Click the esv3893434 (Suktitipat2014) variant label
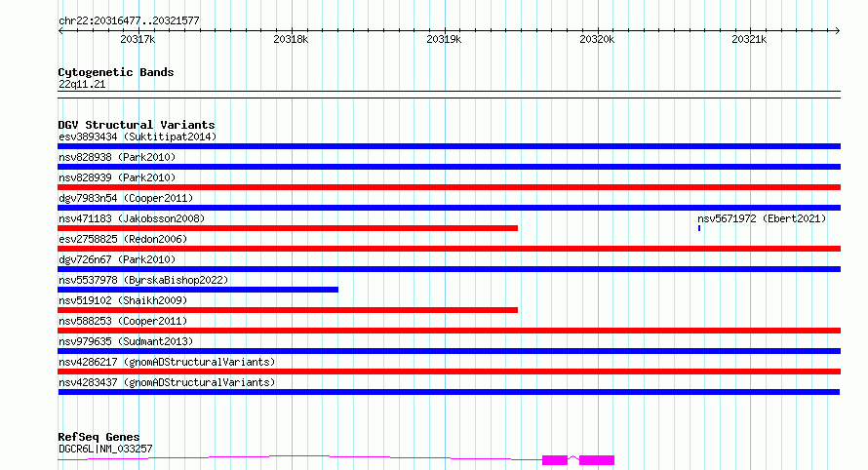Viewport: 868px width, 470px height. coord(138,137)
